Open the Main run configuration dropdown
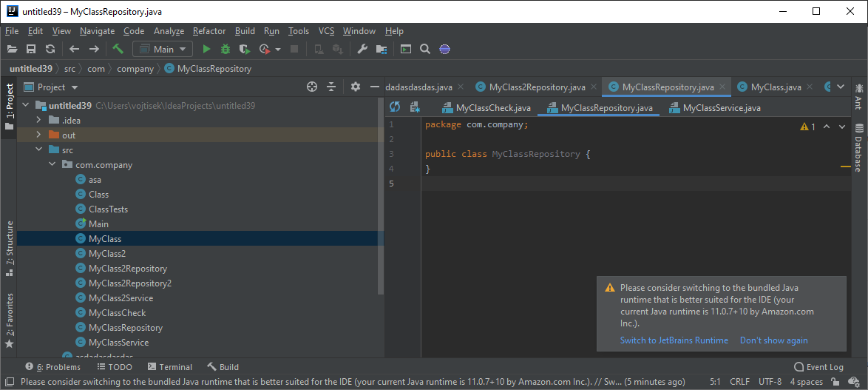This screenshot has width=868, height=390. pyautogui.click(x=163, y=50)
